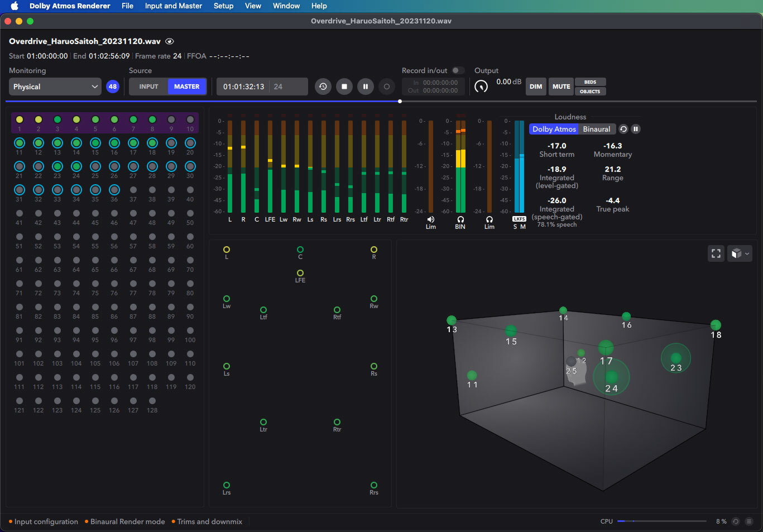Select object 17 in the room view
763x532 pixels.
(x=606, y=348)
